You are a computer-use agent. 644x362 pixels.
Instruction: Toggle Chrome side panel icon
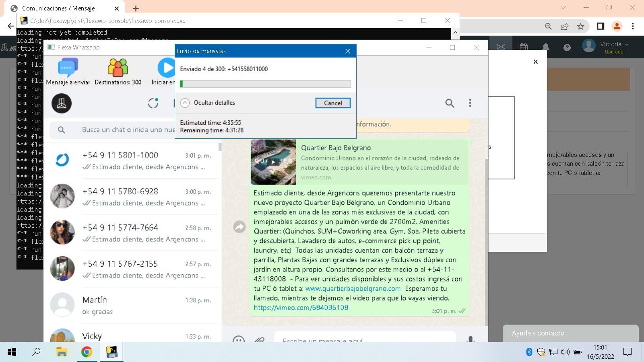tap(601, 26)
